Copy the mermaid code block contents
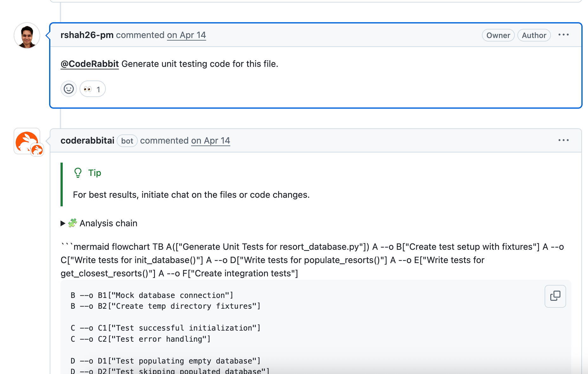The width and height of the screenshot is (588, 374). (x=555, y=296)
